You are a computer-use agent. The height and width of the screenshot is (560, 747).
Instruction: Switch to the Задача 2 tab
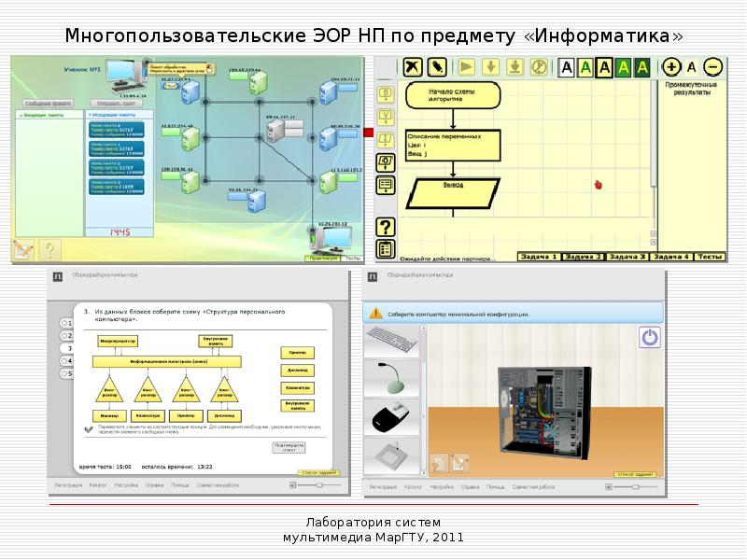(584, 257)
